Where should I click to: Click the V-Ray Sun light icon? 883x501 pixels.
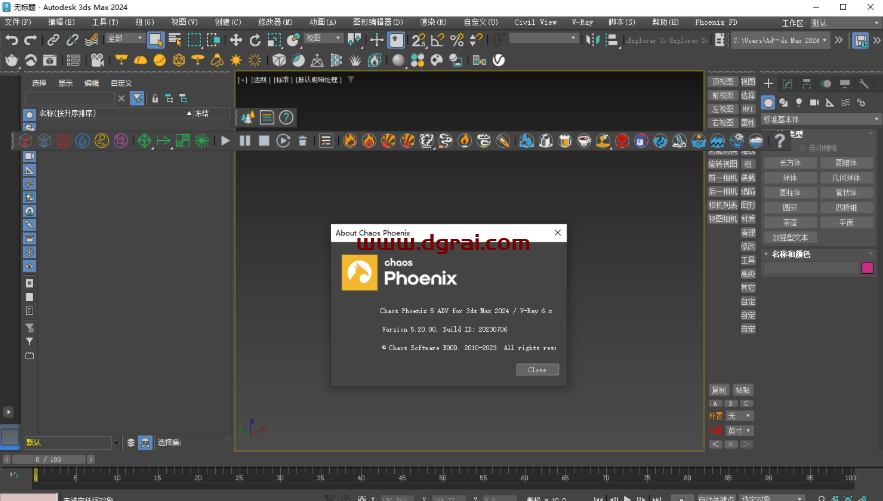[x=236, y=60]
